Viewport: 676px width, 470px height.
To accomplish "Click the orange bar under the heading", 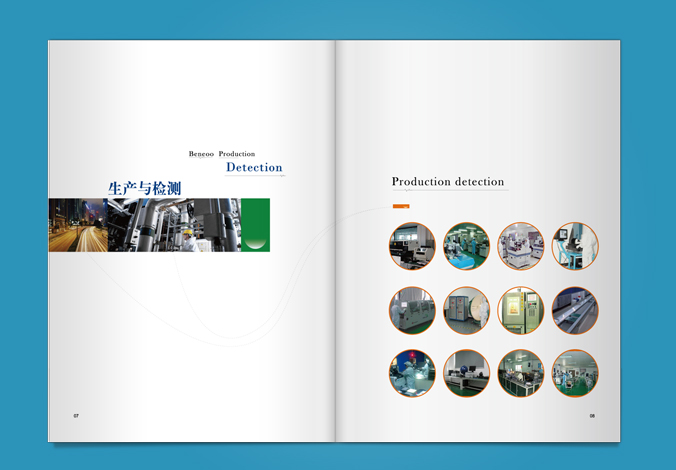I will tap(401, 207).
